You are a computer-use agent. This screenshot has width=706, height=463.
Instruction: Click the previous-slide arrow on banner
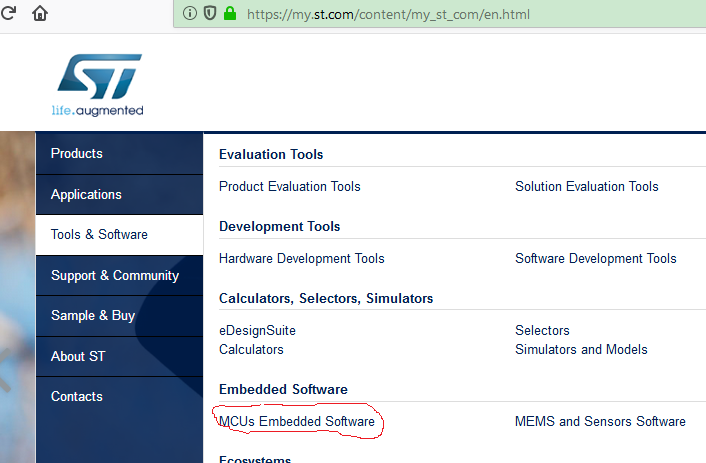click(x=5, y=369)
